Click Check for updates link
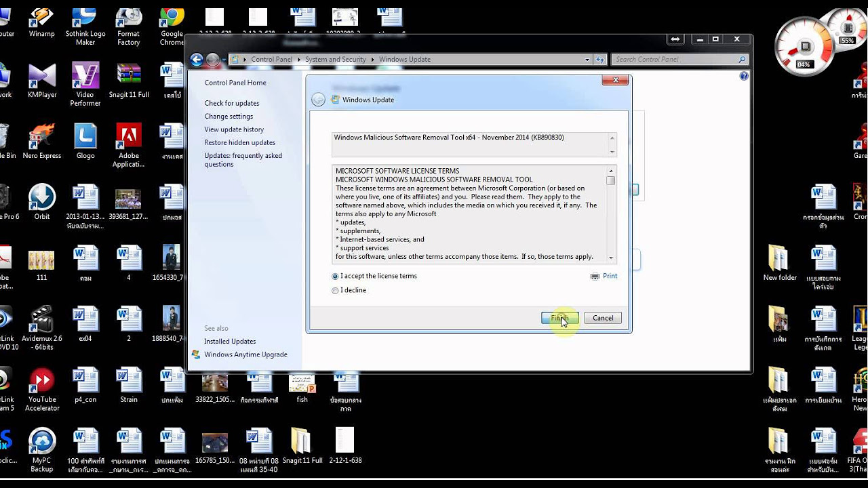 tap(232, 103)
